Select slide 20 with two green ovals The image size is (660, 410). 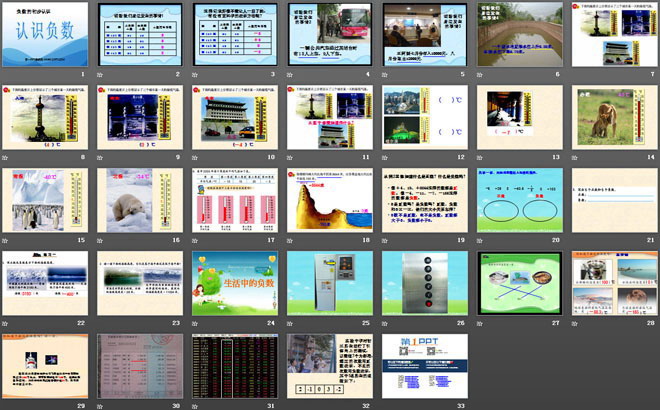coord(515,200)
